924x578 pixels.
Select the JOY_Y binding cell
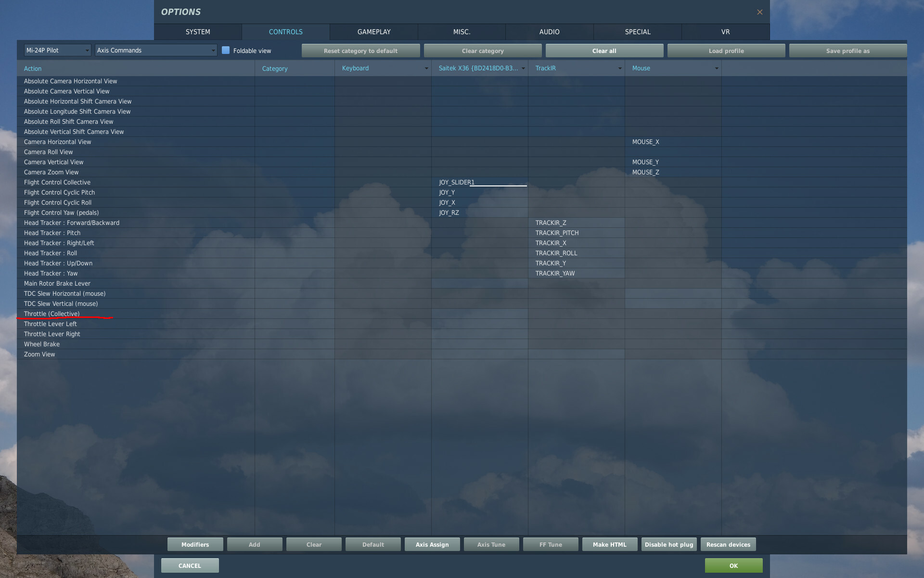480,192
